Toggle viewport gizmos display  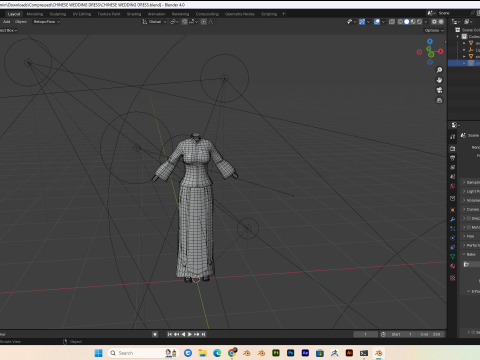click(x=362, y=22)
